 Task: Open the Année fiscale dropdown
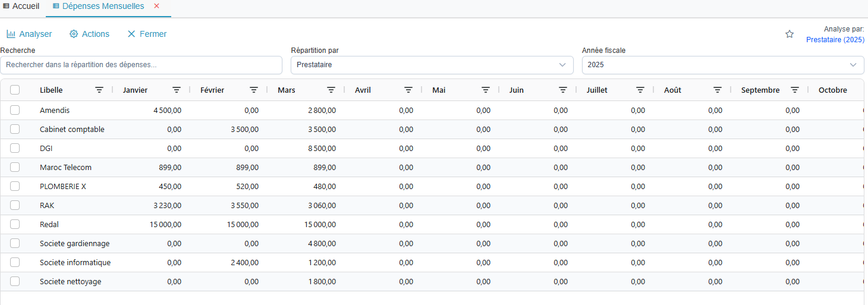click(722, 65)
